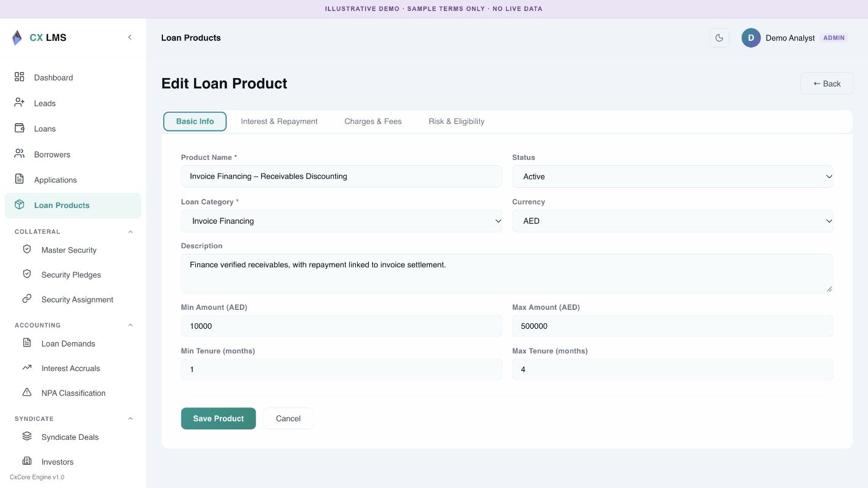This screenshot has width=868, height=488.
Task: Click the Master Security shield icon
Action: pyautogui.click(x=27, y=249)
